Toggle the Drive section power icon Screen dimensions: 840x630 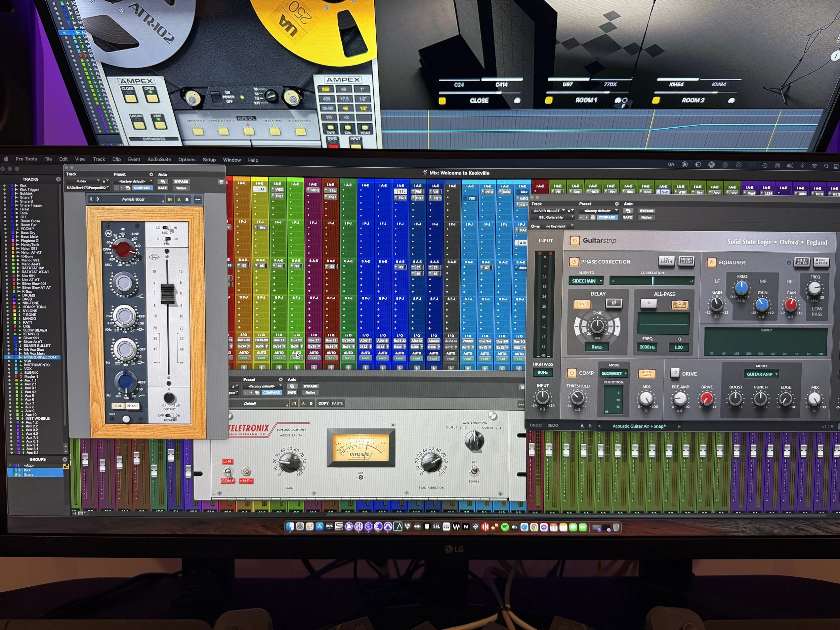675,373
